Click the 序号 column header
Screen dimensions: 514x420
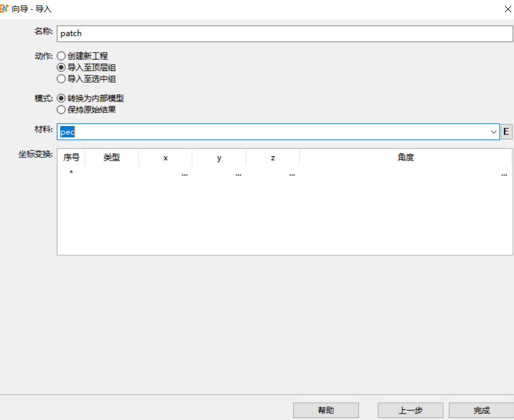71,158
